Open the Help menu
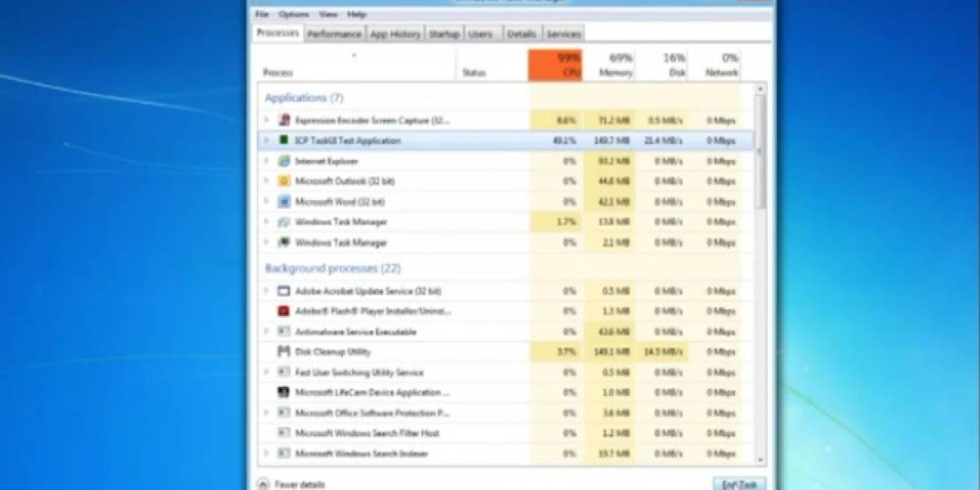The height and width of the screenshot is (490, 980). pyautogui.click(x=356, y=15)
